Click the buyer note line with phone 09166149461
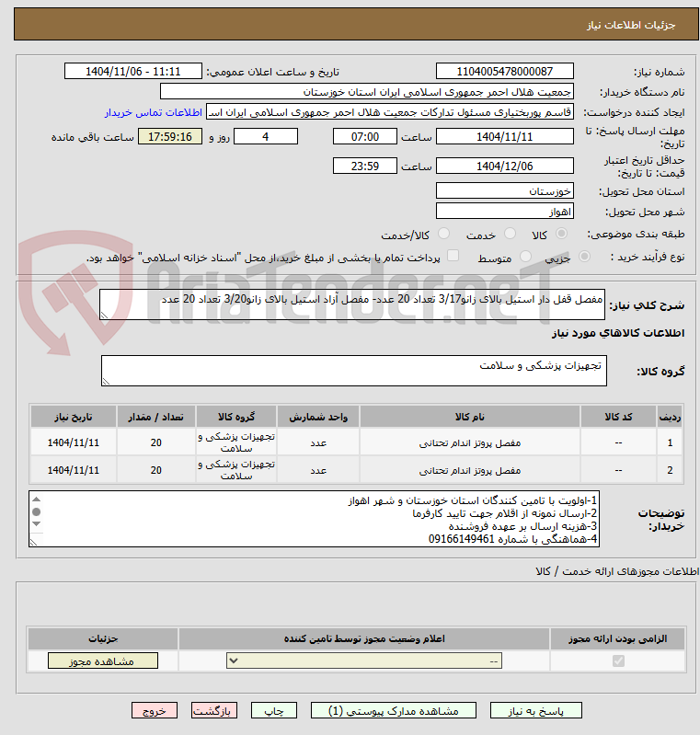700x735 pixels. (513, 539)
